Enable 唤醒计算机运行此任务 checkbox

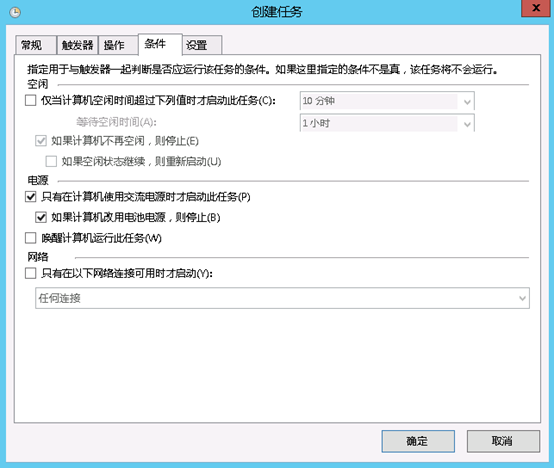click(x=30, y=238)
